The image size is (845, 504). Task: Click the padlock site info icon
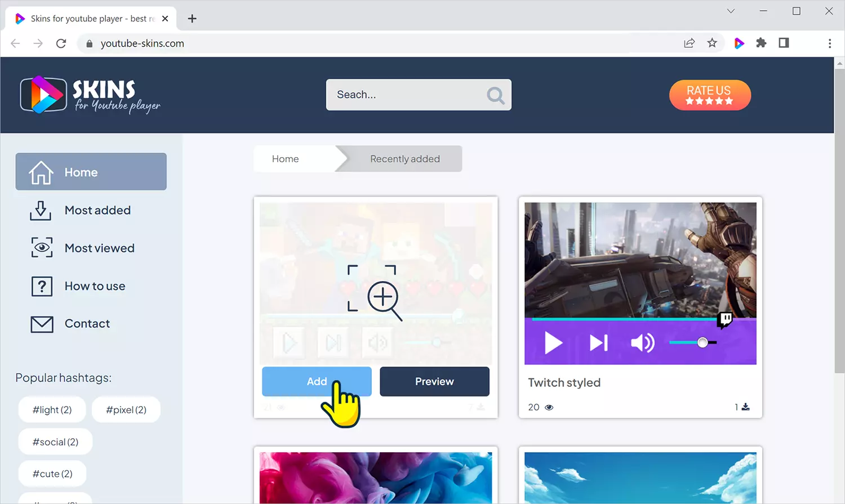coord(89,44)
